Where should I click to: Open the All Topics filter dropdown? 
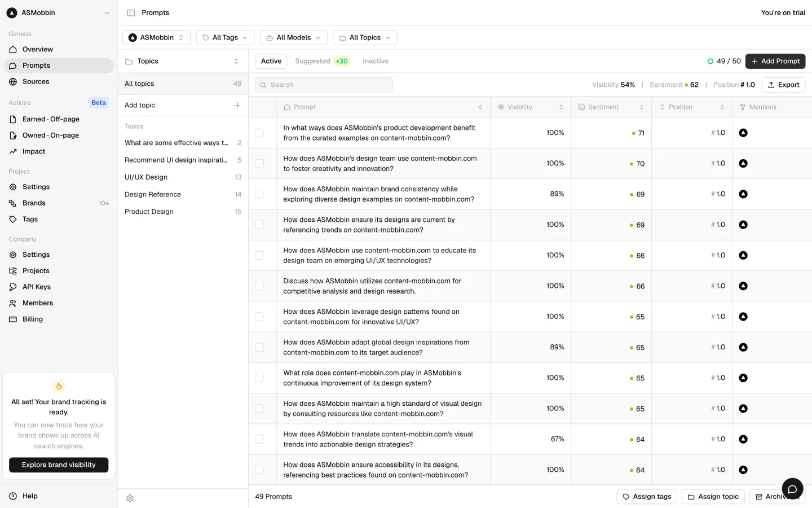tap(365, 37)
